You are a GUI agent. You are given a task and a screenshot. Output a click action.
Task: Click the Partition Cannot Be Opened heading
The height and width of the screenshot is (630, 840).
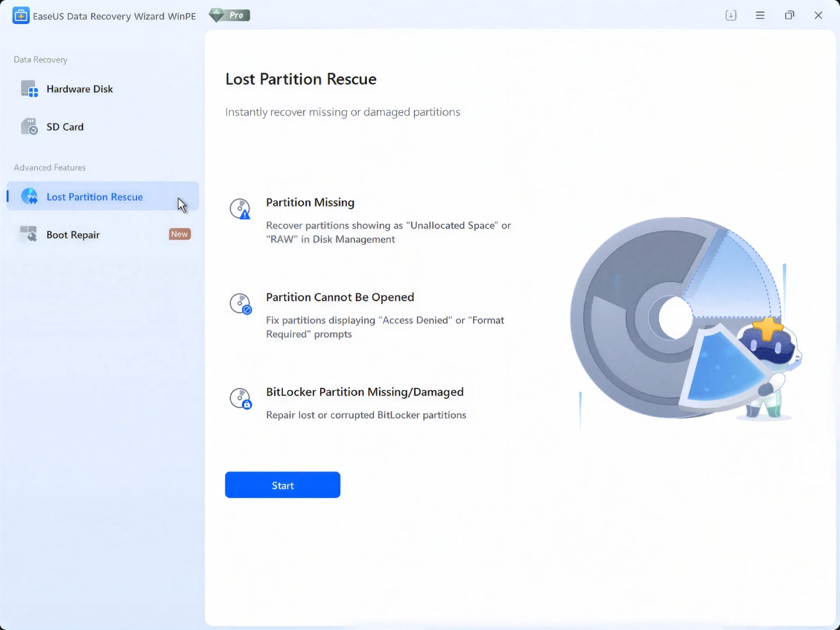(340, 297)
